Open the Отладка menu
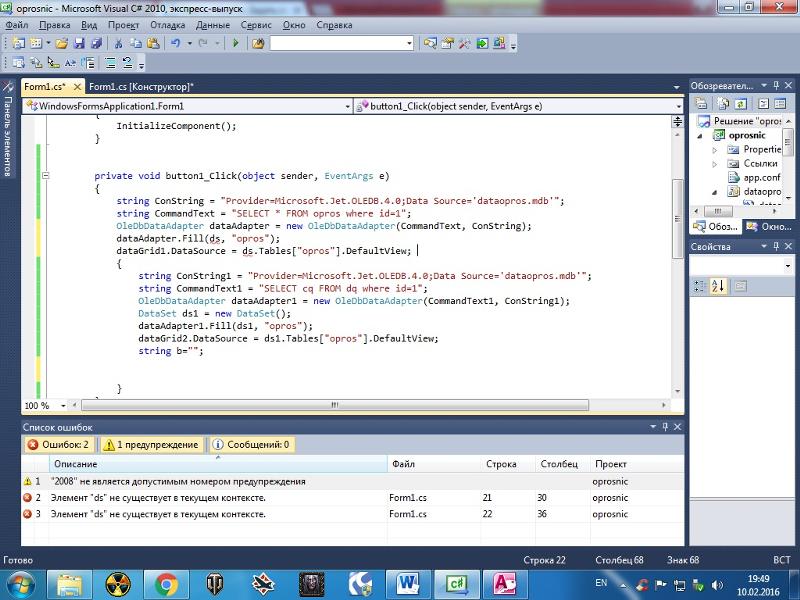The height and width of the screenshot is (600, 800). point(167,25)
